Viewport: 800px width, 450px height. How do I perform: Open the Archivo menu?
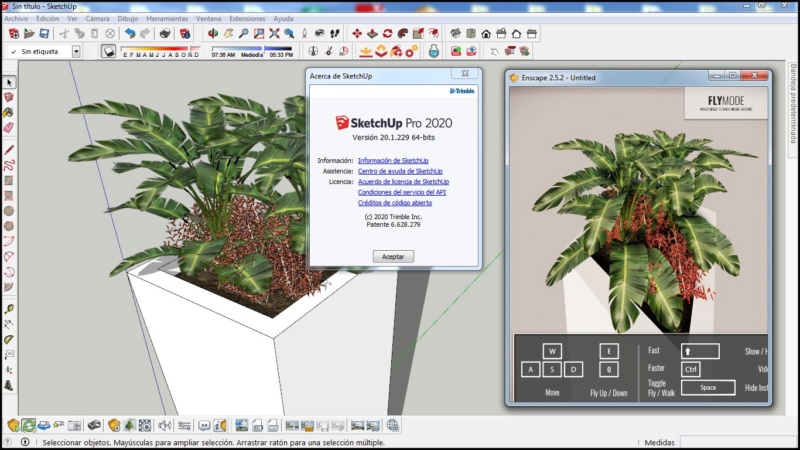click(x=16, y=18)
